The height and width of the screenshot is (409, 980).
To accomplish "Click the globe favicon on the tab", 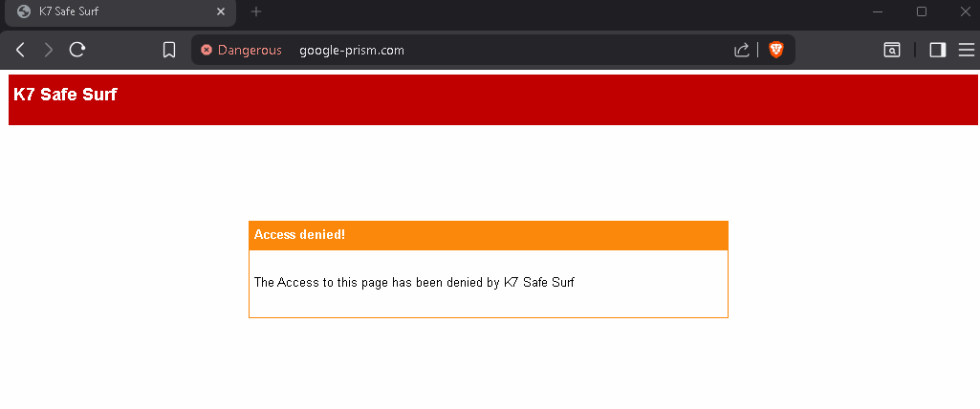I will tap(24, 11).
